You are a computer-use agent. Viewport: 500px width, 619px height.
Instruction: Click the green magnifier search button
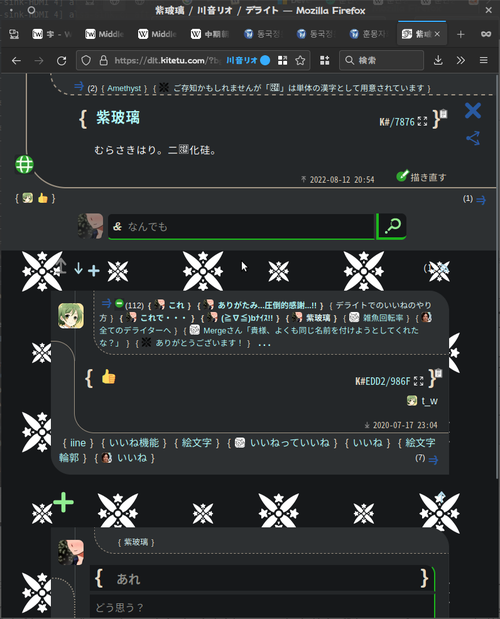point(391,226)
